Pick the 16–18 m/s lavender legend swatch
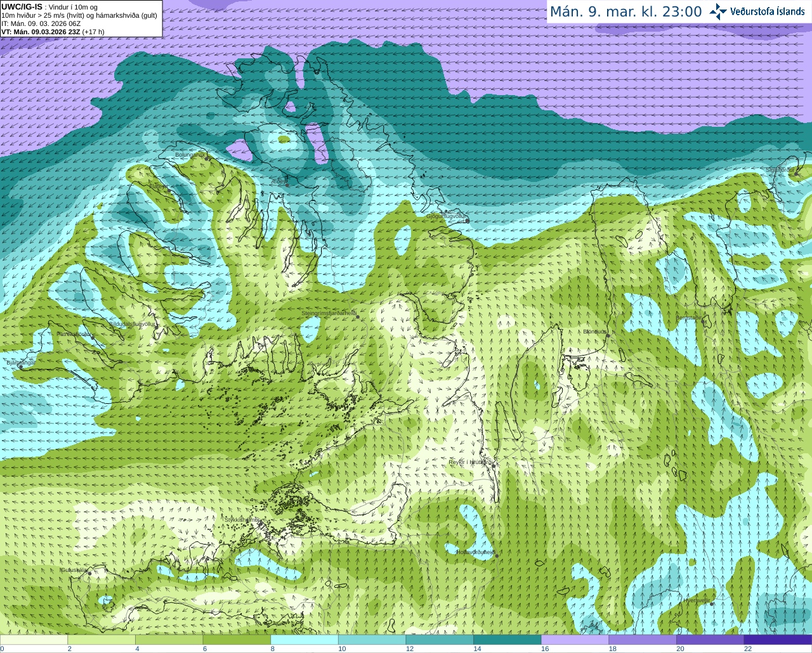812x653 pixels. tap(575, 640)
